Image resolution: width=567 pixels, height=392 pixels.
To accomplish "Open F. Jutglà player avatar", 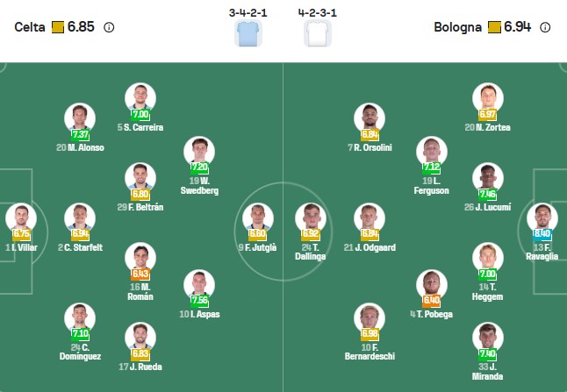I will [257, 218].
